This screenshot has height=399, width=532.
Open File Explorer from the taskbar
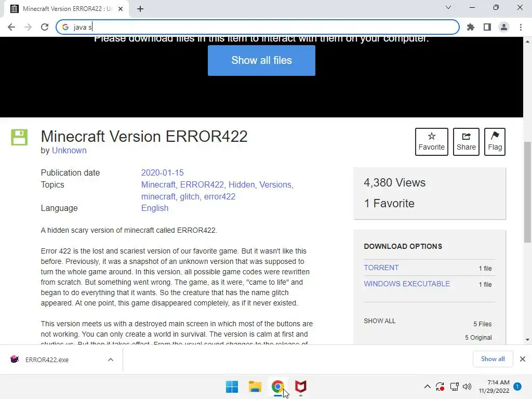(x=255, y=387)
